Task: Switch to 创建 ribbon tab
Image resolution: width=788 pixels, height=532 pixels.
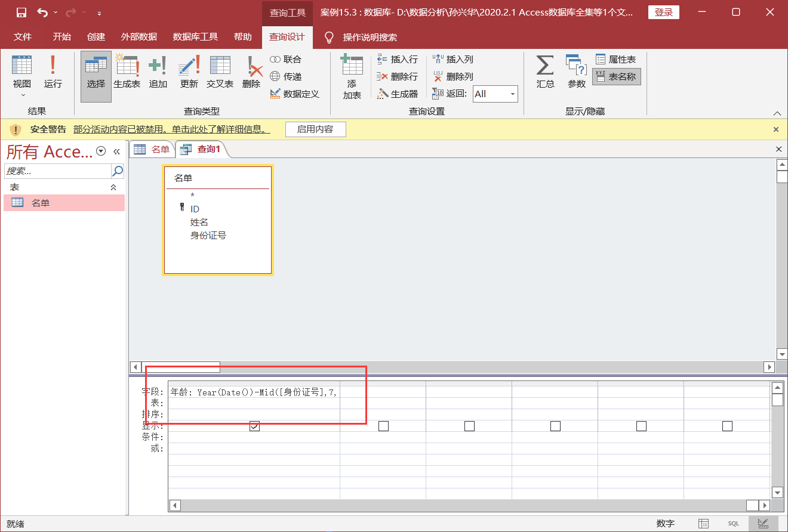Action: tap(96, 37)
